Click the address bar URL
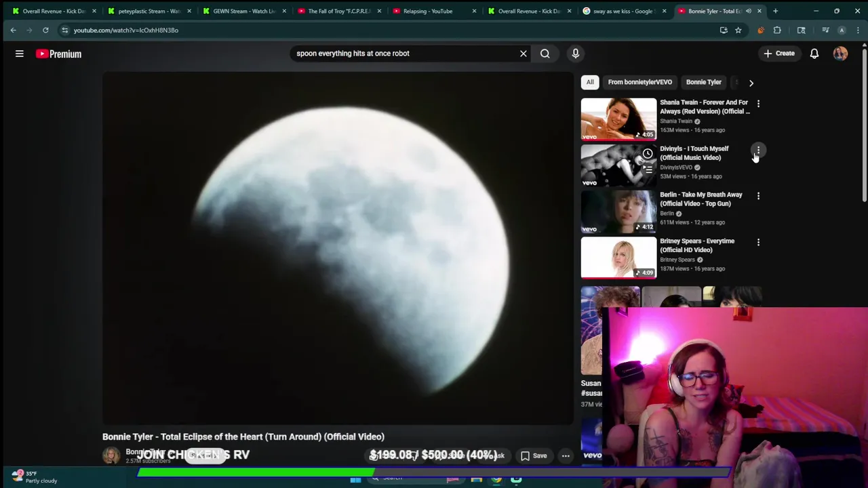 [126, 30]
